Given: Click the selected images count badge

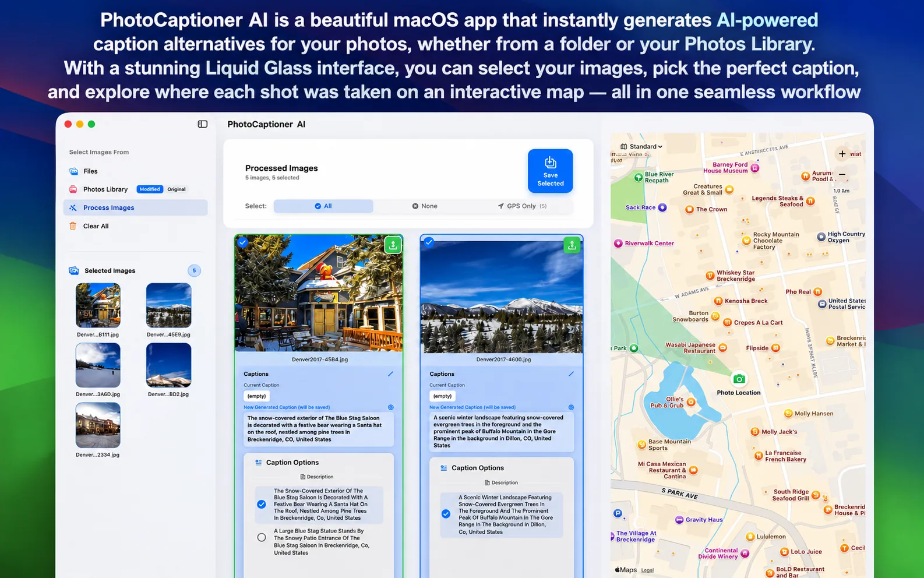Looking at the screenshot, I should 194,270.
